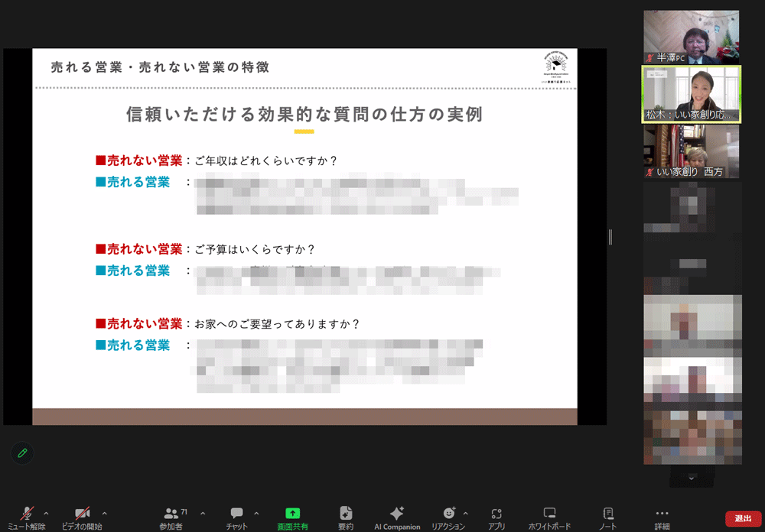Open the apps (アプリ) panel
This screenshot has width=765, height=532.
click(x=496, y=516)
